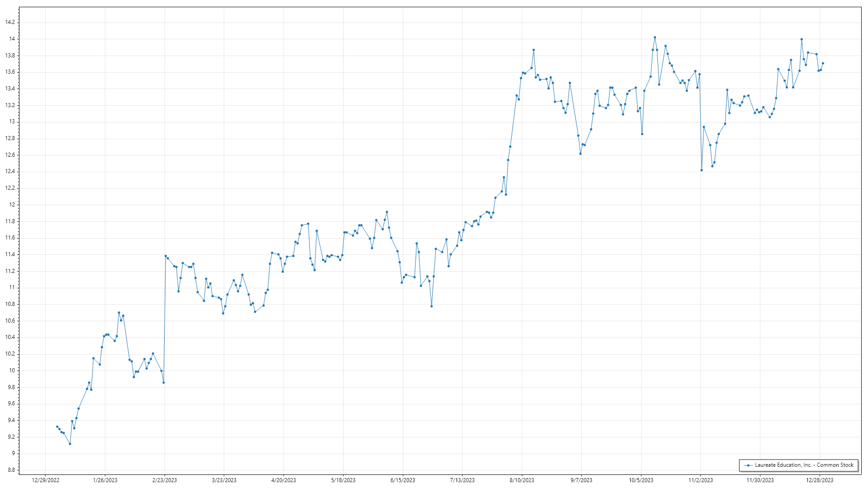Click the 8/10/2023 x-axis date label
This screenshot has width=868, height=488.
pyautogui.click(x=522, y=480)
